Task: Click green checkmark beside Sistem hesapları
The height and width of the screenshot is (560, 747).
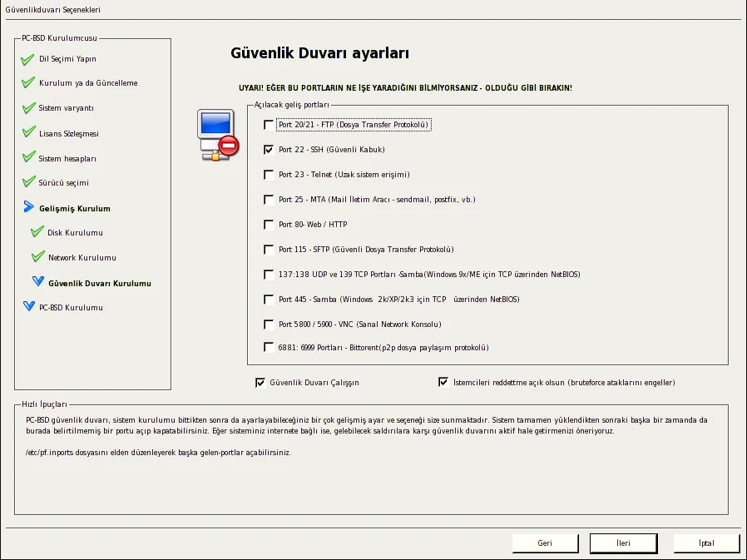Action: click(x=28, y=156)
